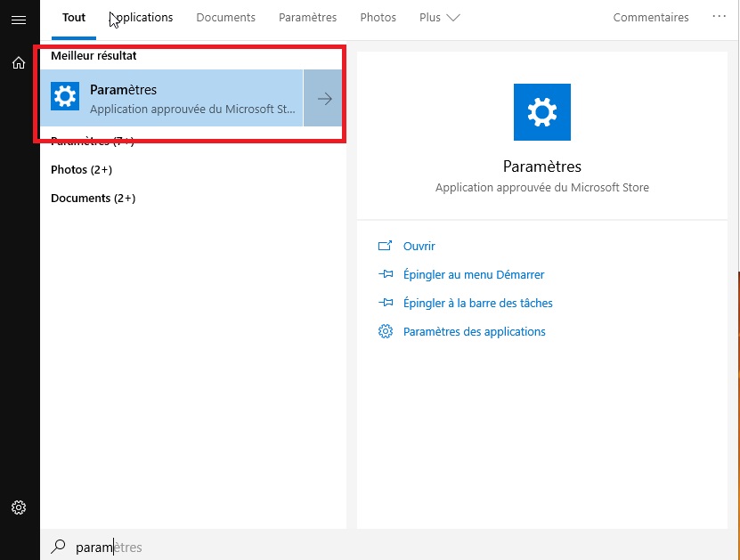740x560 pixels.
Task: Open Paramètres des applications
Action: [475, 332]
